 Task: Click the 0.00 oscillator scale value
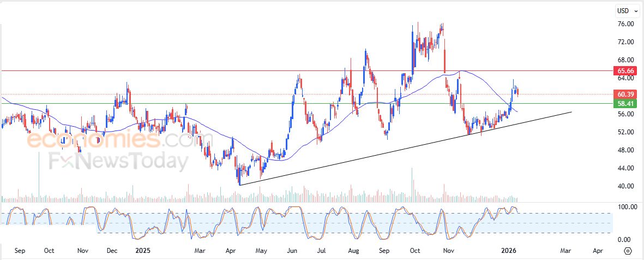tap(625, 239)
